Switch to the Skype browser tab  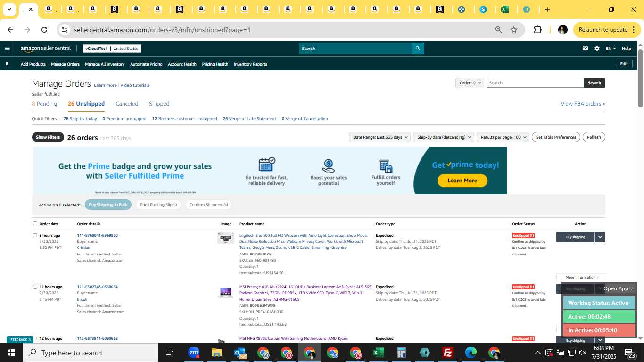point(483,9)
